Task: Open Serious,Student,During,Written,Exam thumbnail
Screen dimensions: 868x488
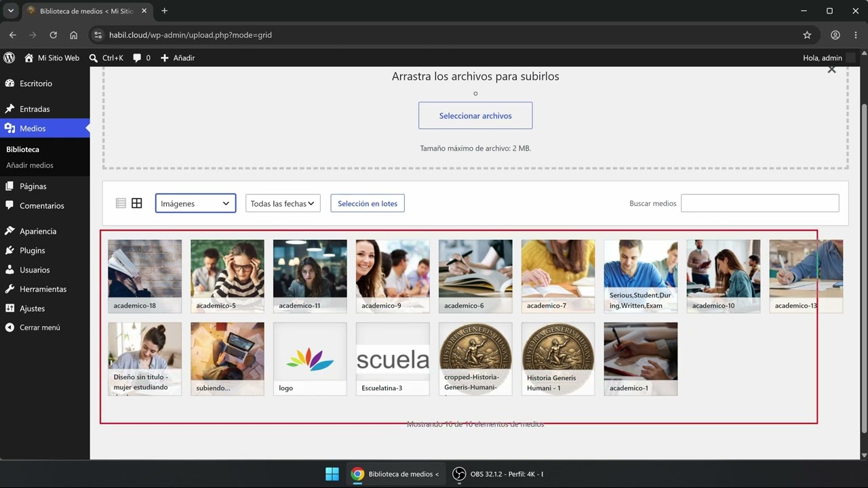Action: pos(641,276)
